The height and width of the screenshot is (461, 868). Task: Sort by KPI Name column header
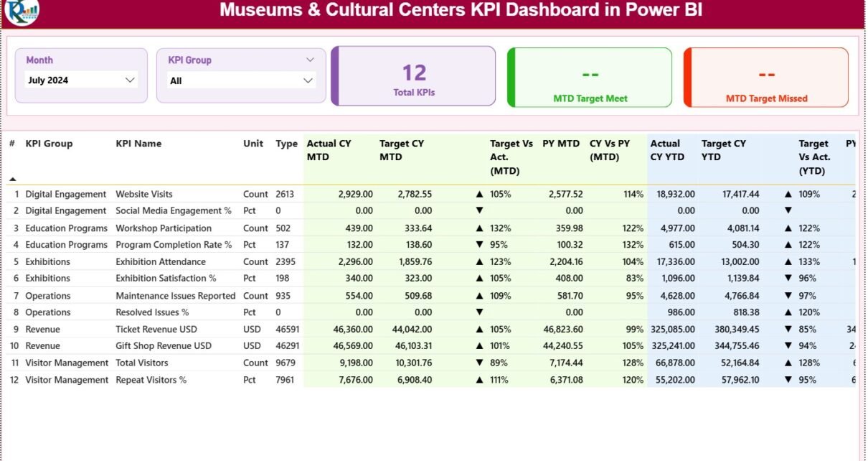(x=138, y=144)
